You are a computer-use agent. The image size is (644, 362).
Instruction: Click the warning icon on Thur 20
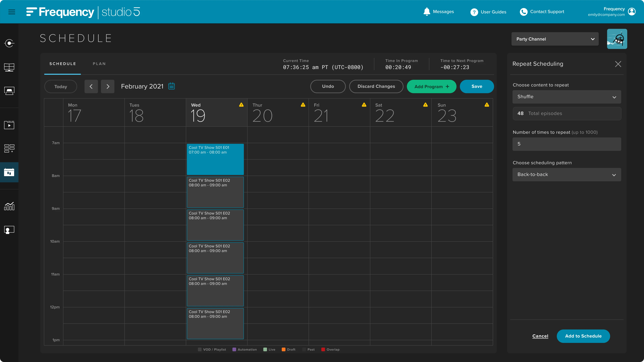click(x=303, y=105)
